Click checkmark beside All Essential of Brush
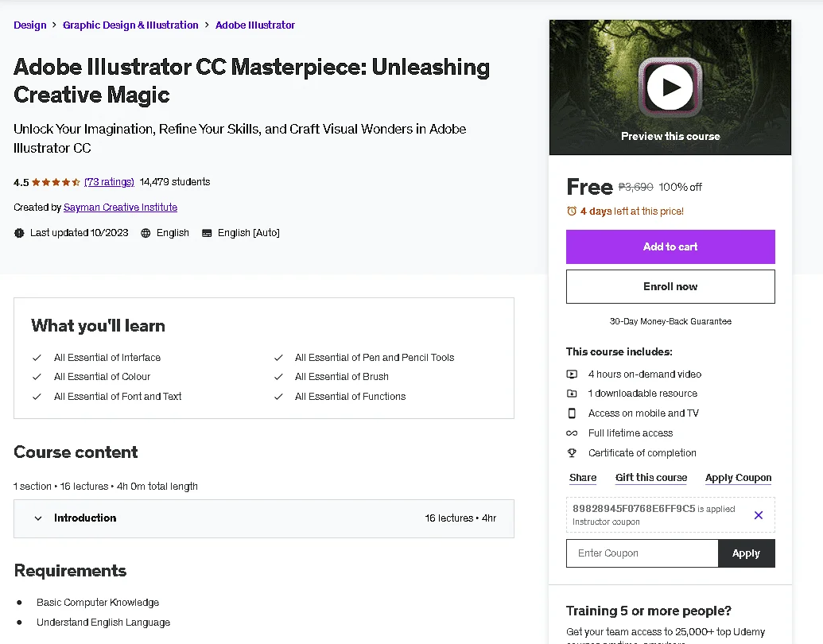This screenshot has height=644, width=823. click(278, 377)
